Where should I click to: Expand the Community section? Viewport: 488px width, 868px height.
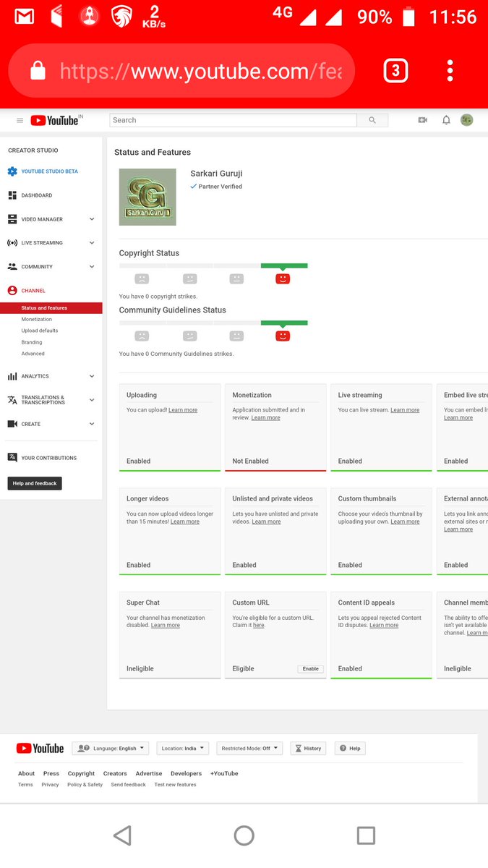coord(92,267)
